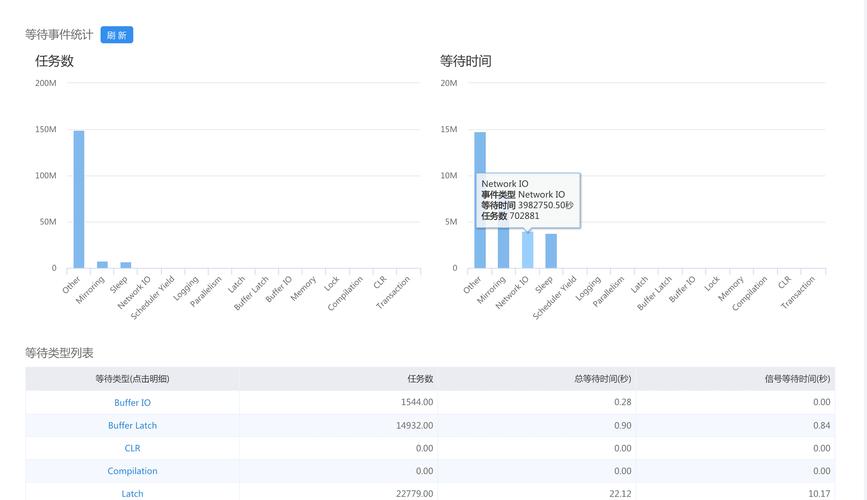
Task: Open the Buffer Latch wait type link
Action: (x=132, y=425)
